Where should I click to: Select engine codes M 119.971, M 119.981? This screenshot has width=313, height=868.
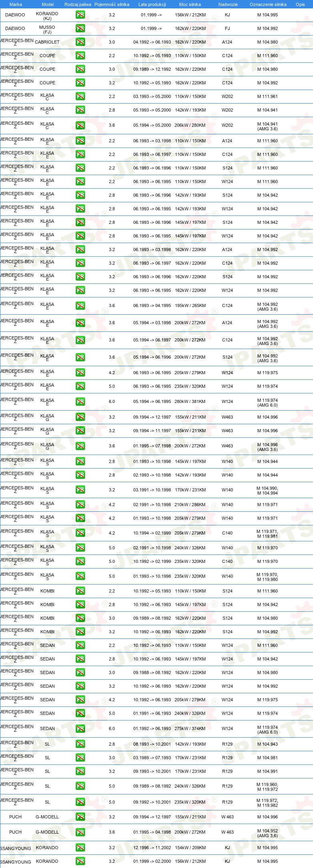[267, 534]
